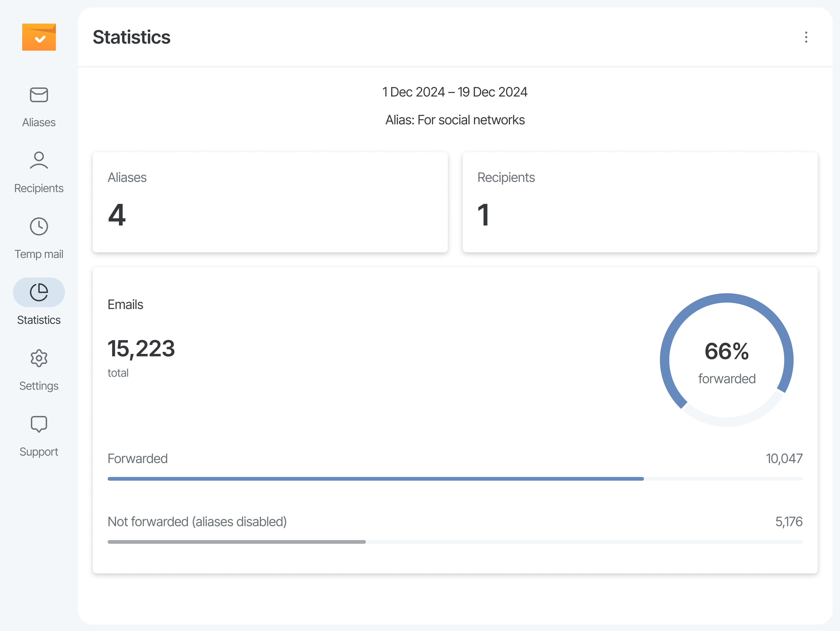Click the gray Not forwarded progress bar
The width and height of the screenshot is (840, 631).
(x=236, y=542)
